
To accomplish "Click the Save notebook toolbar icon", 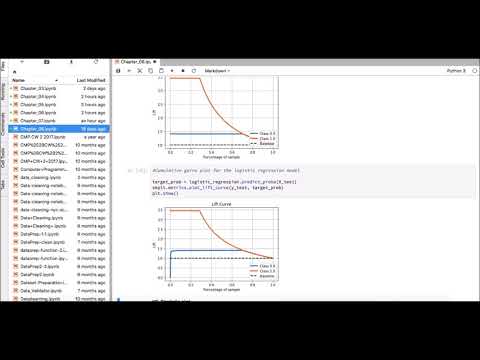I will tap(118, 71).
